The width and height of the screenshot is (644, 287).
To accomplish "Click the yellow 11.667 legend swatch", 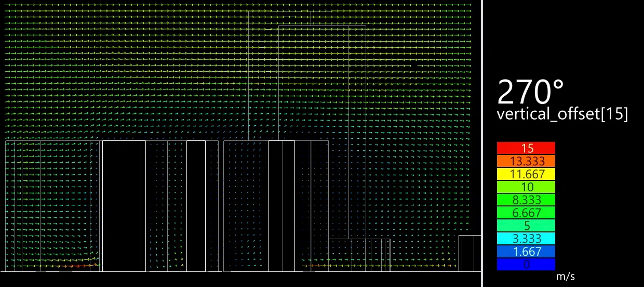I will [526, 174].
